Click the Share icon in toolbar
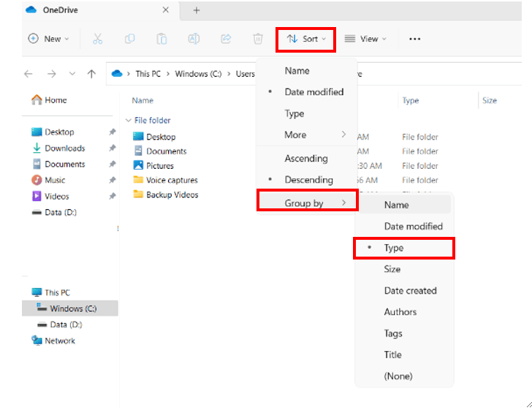 pos(226,39)
